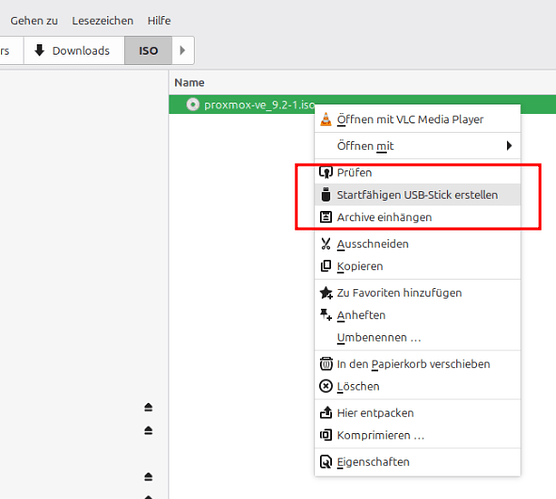Screen dimensions: 556x499
Task: Click the trash can icon
Action: [x=326, y=364]
